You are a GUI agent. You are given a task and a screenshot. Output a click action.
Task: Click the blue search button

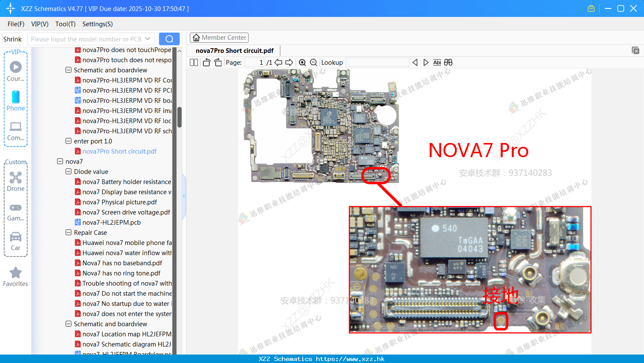click(169, 39)
